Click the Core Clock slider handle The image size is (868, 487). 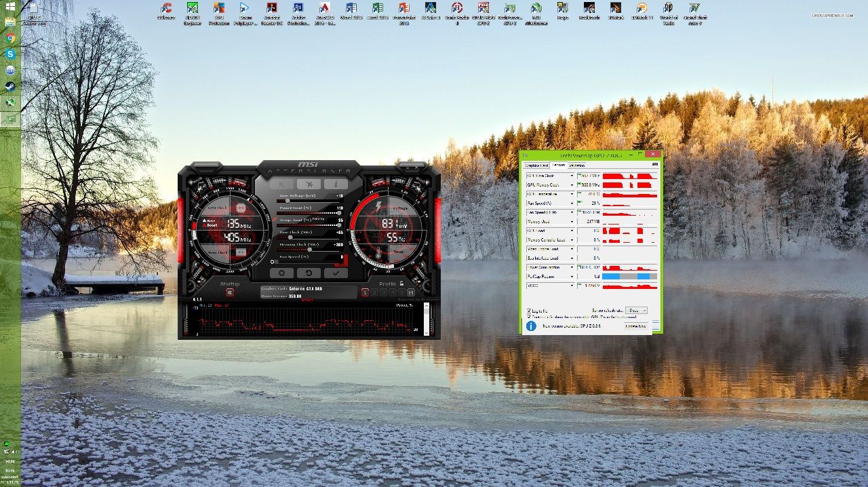(x=290, y=237)
